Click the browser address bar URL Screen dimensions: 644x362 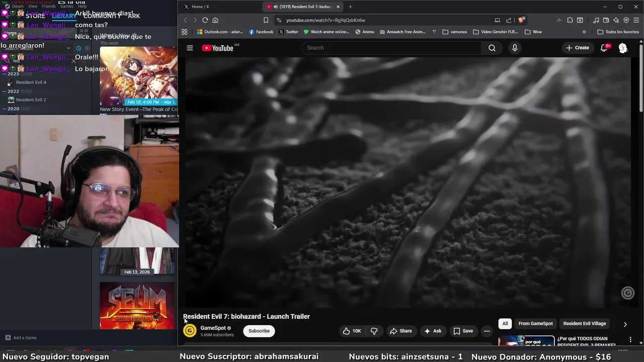pos(326,20)
